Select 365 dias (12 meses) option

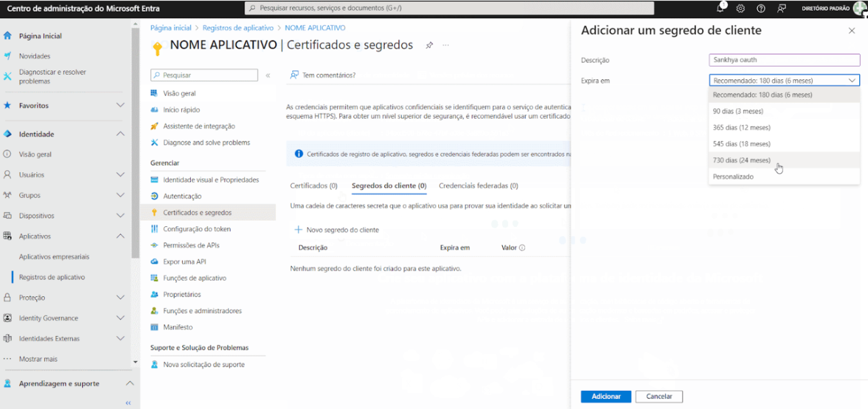click(x=785, y=128)
